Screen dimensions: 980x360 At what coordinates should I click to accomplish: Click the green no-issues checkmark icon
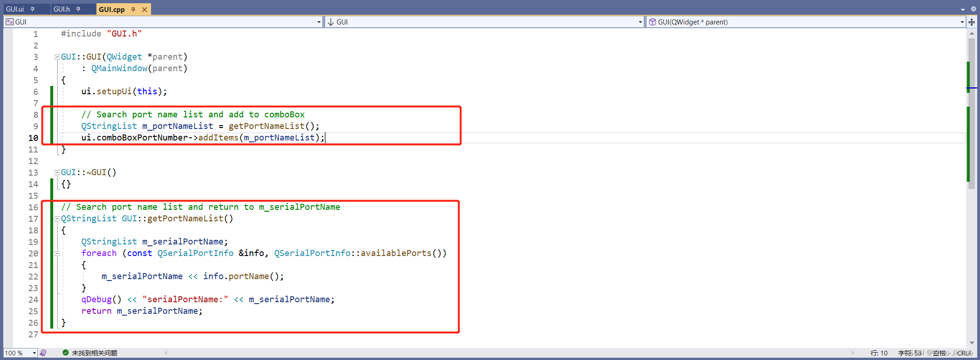pyautogui.click(x=66, y=353)
